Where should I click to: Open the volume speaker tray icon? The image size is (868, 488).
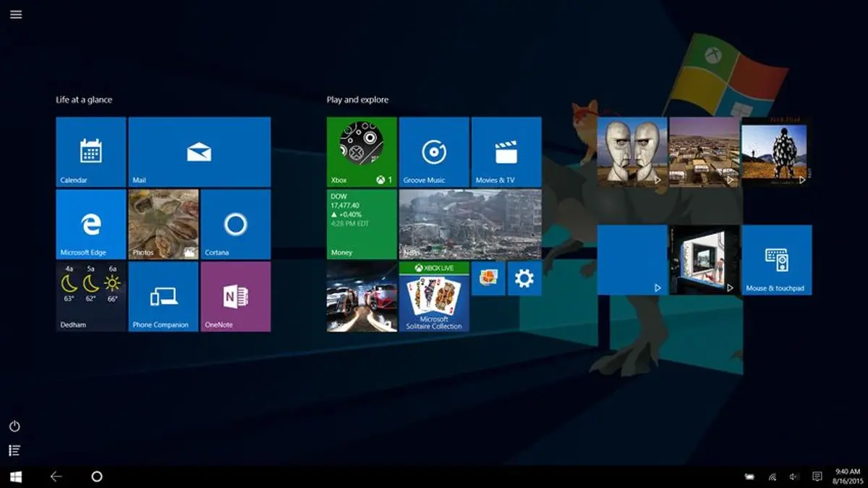click(x=794, y=476)
